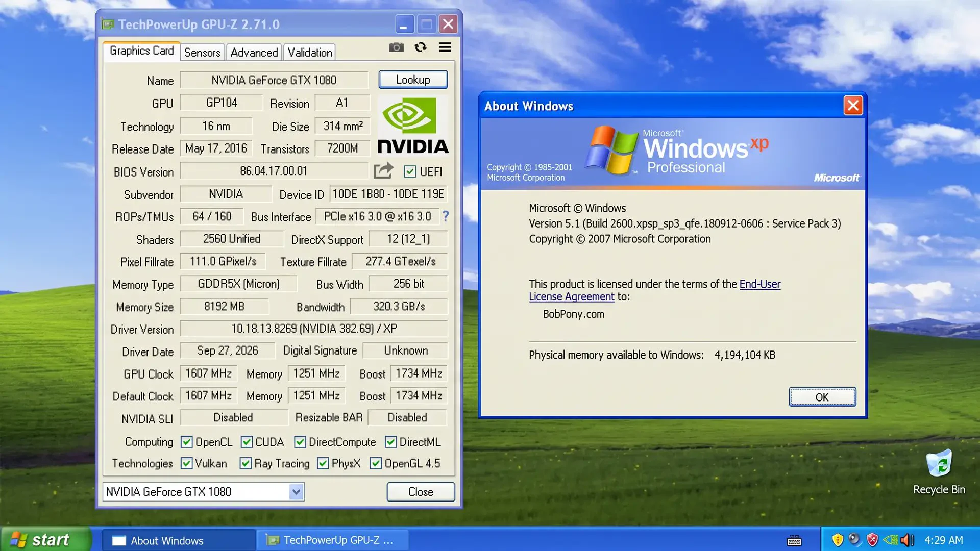Screen dimensions: 980x551
Task: Click the GPU-Z Close button
Action: [x=421, y=492]
